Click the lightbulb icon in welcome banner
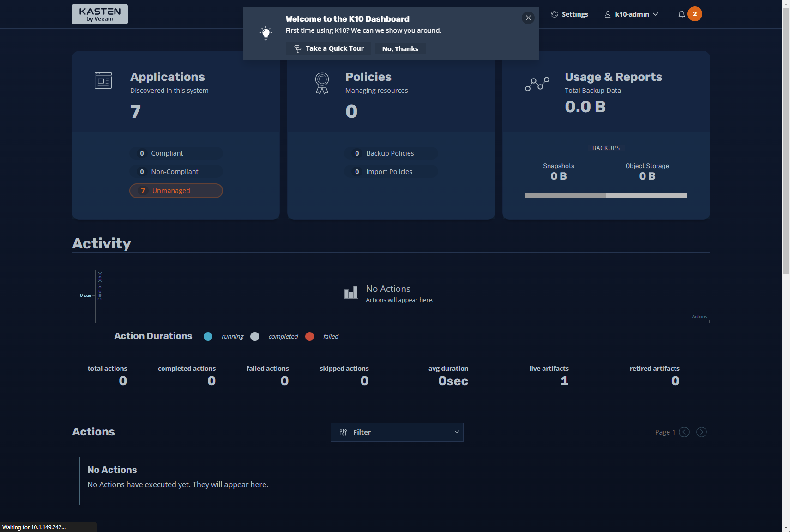 (x=266, y=33)
